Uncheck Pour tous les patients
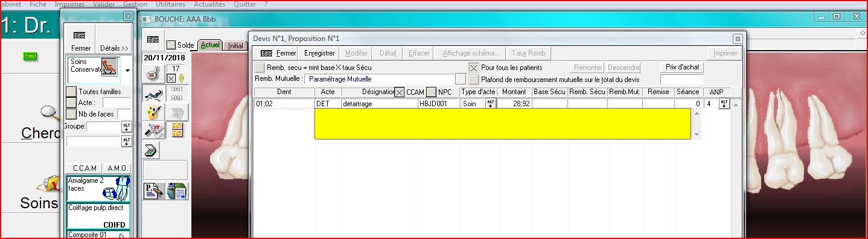Screen dimensions: 868x239 tap(474, 68)
